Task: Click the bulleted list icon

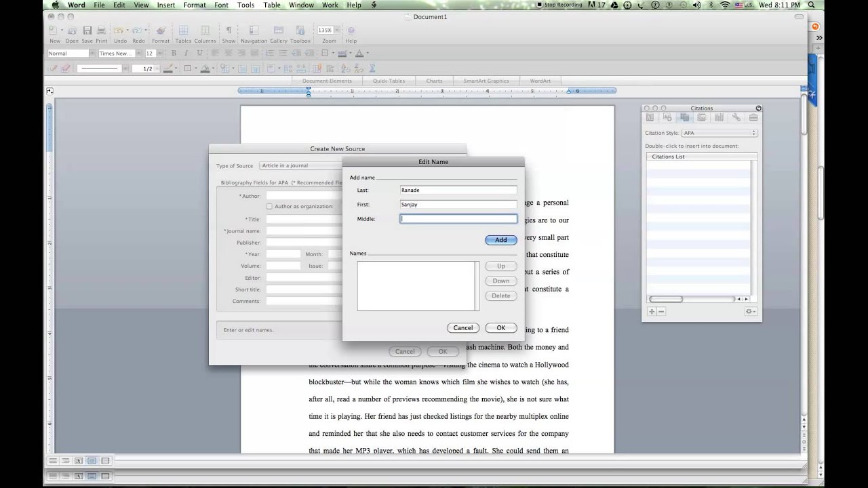Action: 283,53
